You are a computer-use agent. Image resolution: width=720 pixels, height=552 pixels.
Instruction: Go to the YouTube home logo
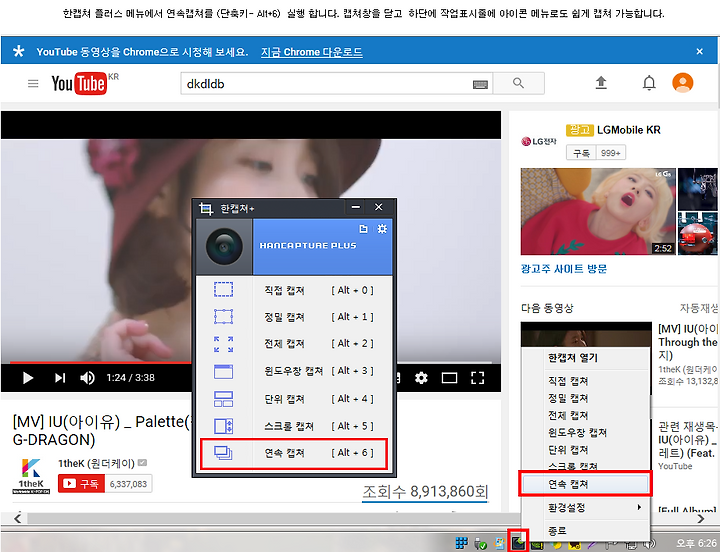pyautogui.click(x=79, y=84)
